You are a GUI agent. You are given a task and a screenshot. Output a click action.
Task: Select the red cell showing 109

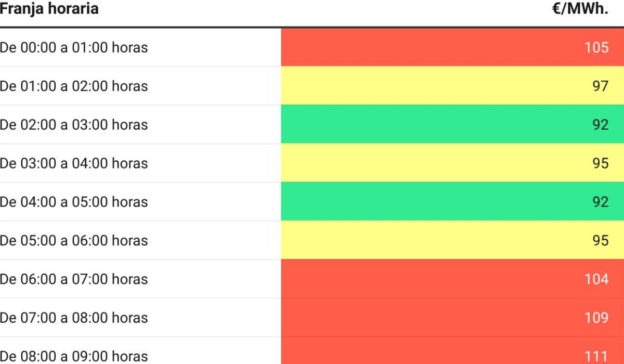point(452,318)
